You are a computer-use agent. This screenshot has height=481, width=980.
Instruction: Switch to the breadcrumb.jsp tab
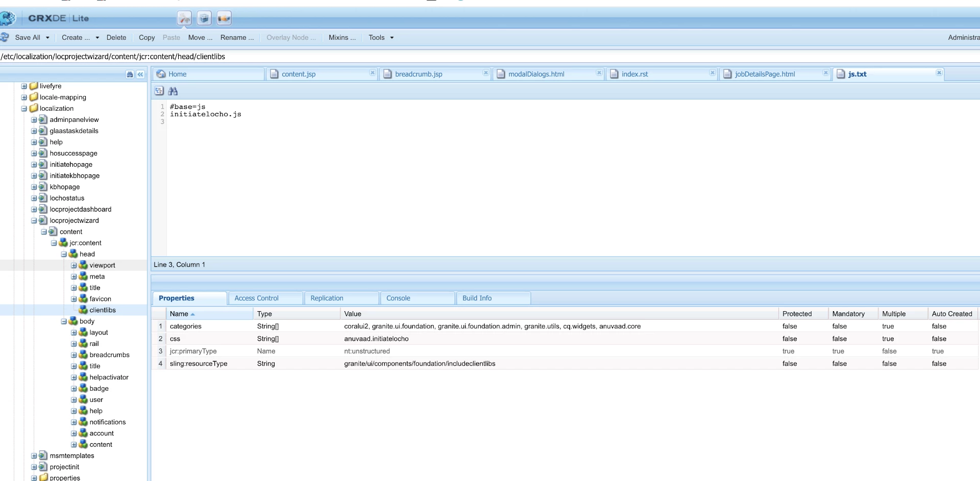point(435,74)
